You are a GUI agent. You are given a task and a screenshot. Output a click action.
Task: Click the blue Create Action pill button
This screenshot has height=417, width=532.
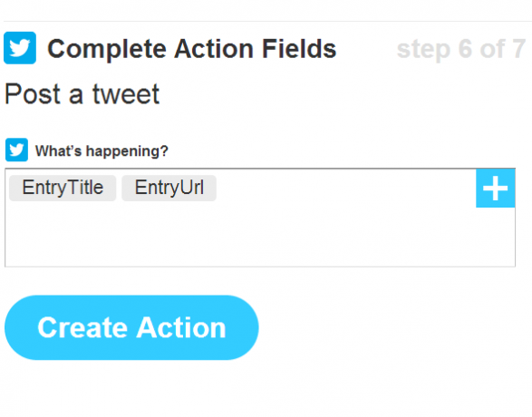click(131, 327)
